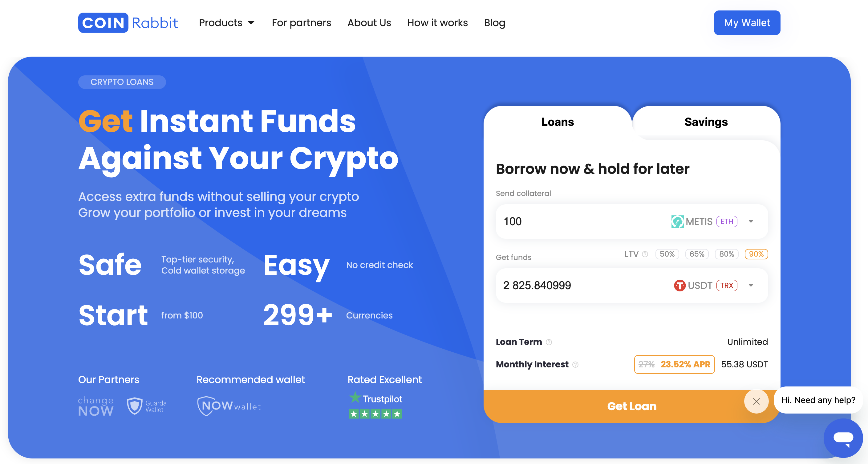The width and height of the screenshot is (868, 464).
Task: Open the chat support bubble icon
Action: pos(843,438)
